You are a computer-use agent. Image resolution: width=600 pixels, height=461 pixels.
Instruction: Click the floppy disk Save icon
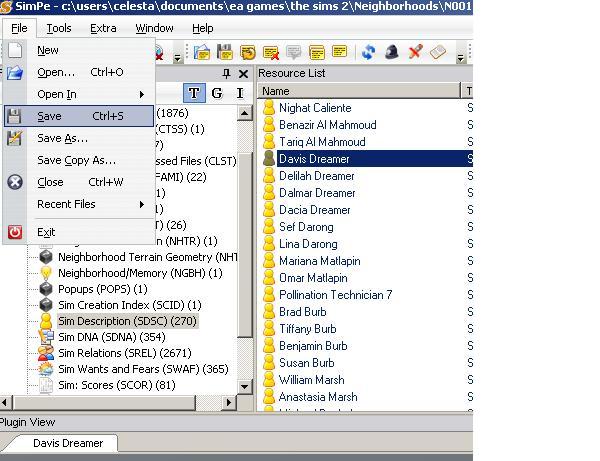tap(15, 116)
